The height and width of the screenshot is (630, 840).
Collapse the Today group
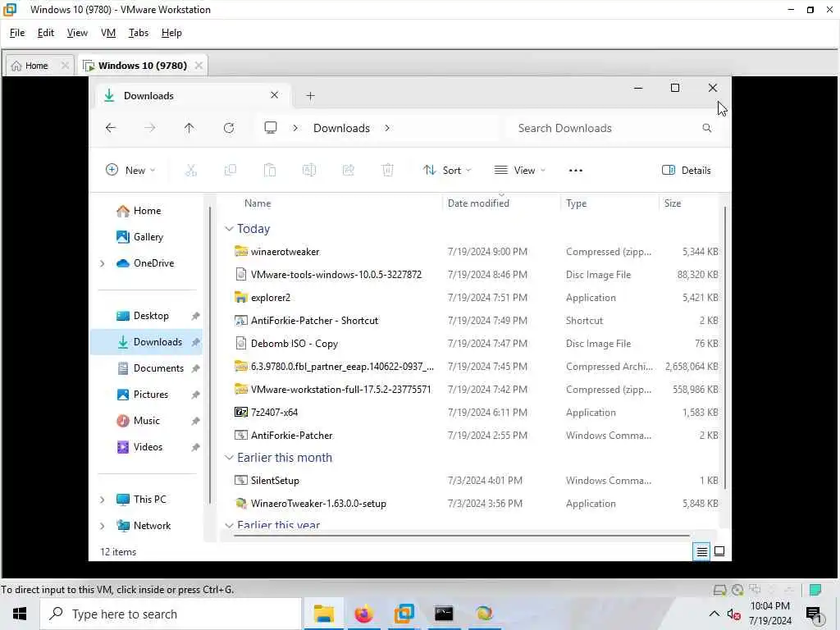pos(229,229)
